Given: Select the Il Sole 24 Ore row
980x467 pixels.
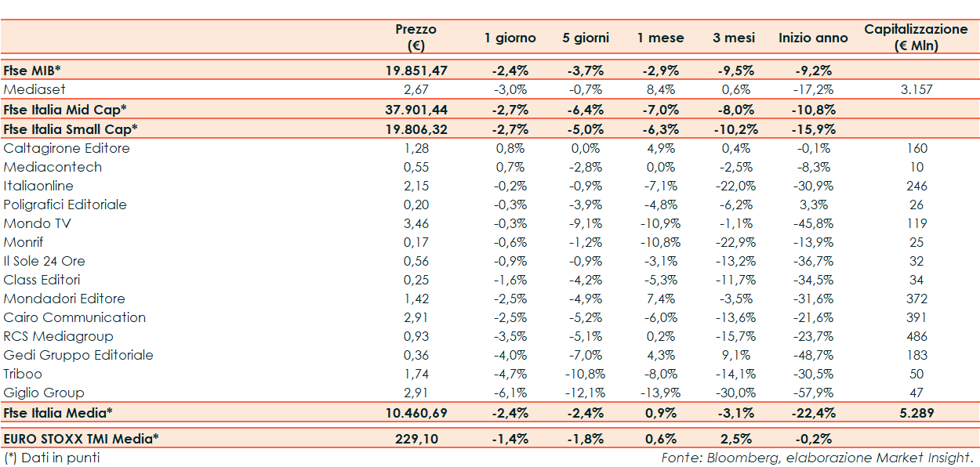Looking at the screenshot, I should tap(44, 261).
